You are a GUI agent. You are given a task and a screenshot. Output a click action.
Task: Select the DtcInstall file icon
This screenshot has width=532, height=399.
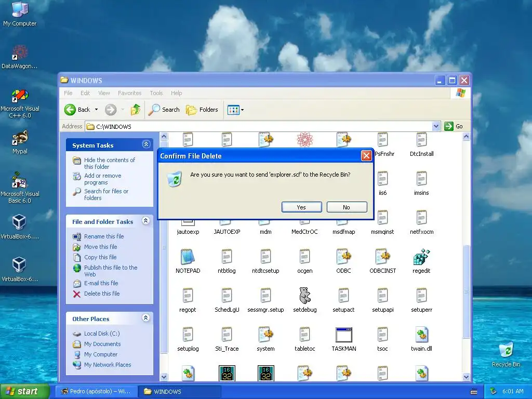pos(421,140)
